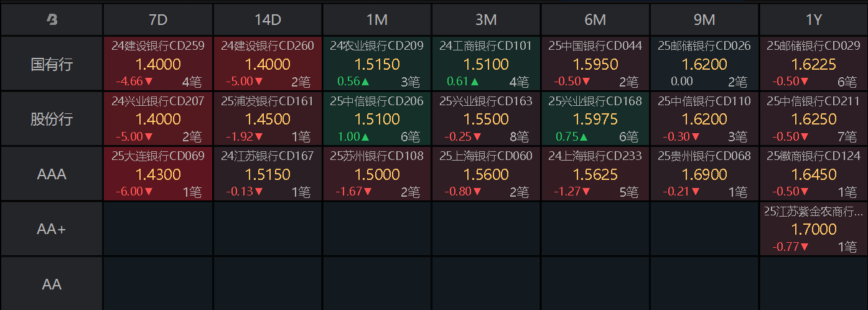
Task: Click the -1.92 change indicator
Action: pos(244,136)
